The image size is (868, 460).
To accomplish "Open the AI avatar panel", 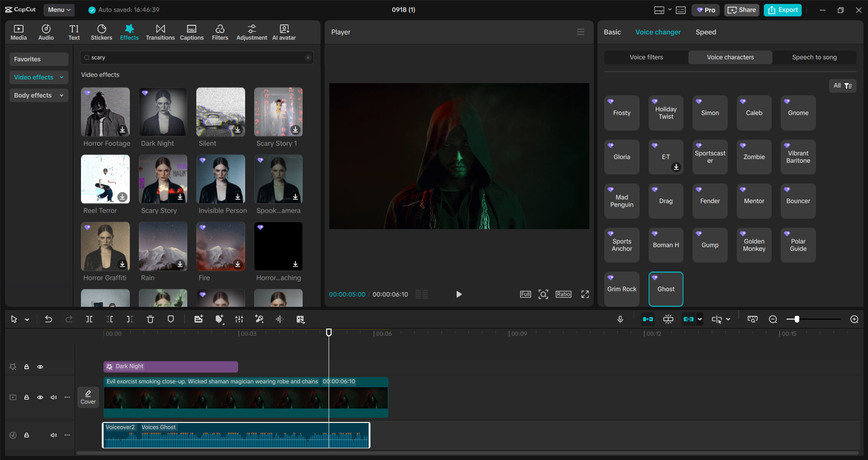I will tap(284, 32).
